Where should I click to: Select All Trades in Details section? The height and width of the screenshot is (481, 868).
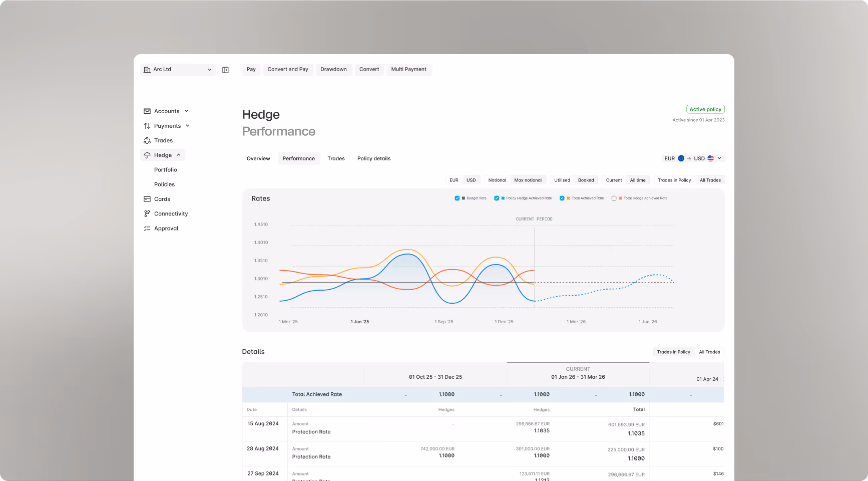[709, 352]
